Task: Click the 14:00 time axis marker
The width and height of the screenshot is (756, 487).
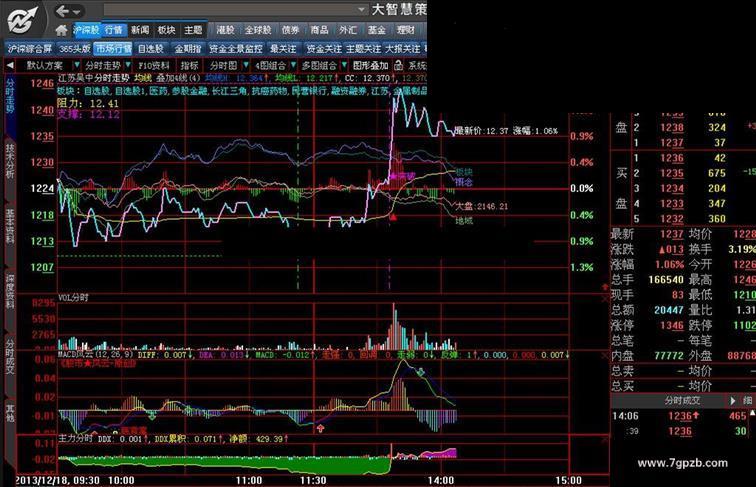Action: pos(441,480)
